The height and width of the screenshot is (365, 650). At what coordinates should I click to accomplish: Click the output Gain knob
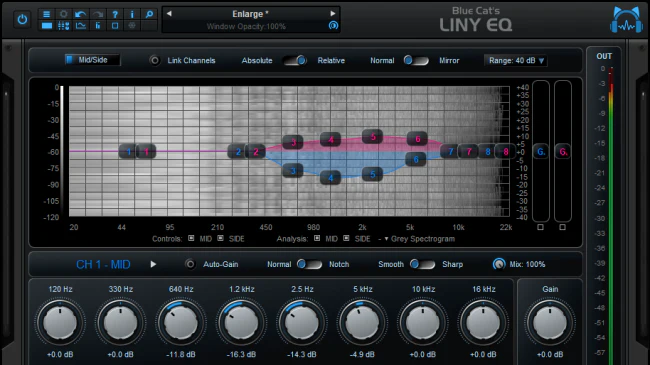click(550, 323)
